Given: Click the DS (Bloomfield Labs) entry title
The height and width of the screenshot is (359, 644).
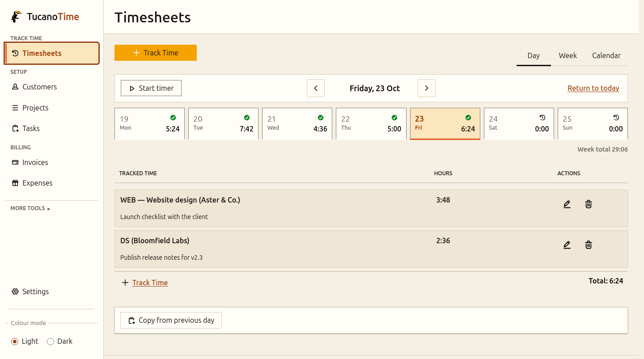Looking at the screenshot, I should (x=155, y=241).
